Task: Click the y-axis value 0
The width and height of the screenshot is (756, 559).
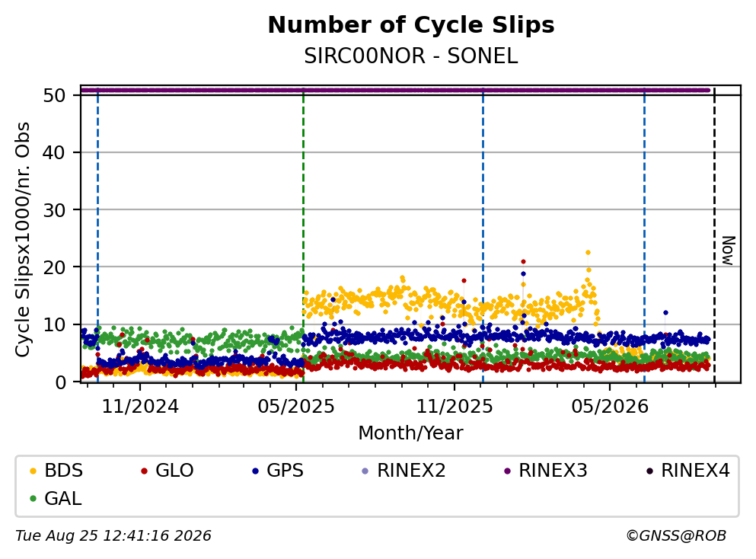Action: click(61, 382)
